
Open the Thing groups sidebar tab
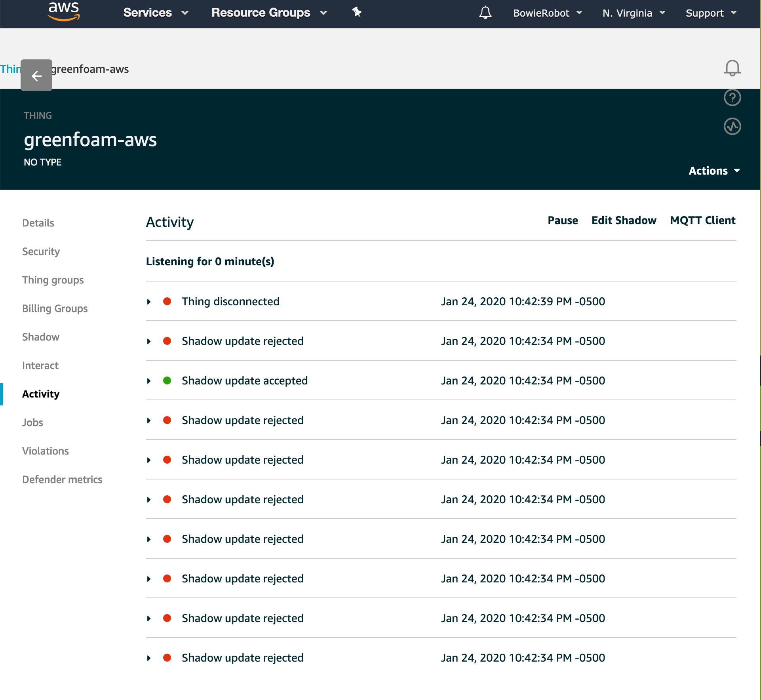[x=53, y=280]
